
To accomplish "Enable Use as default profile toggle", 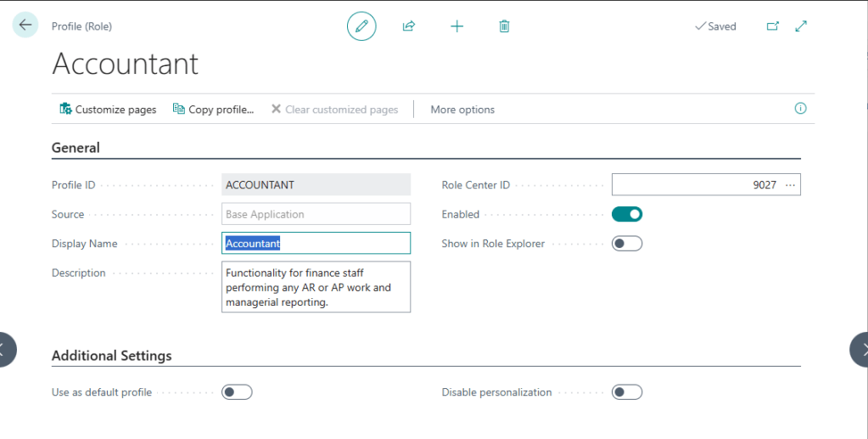I will tap(237, 392).
